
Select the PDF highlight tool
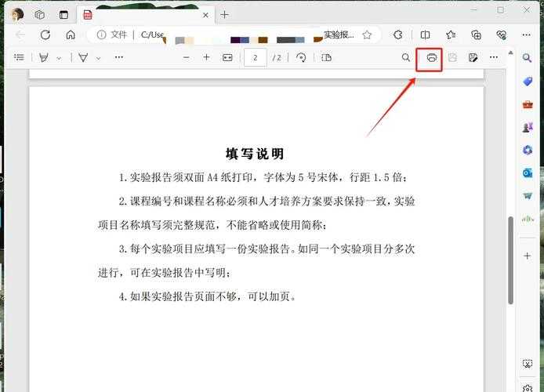tap(44, 57)
